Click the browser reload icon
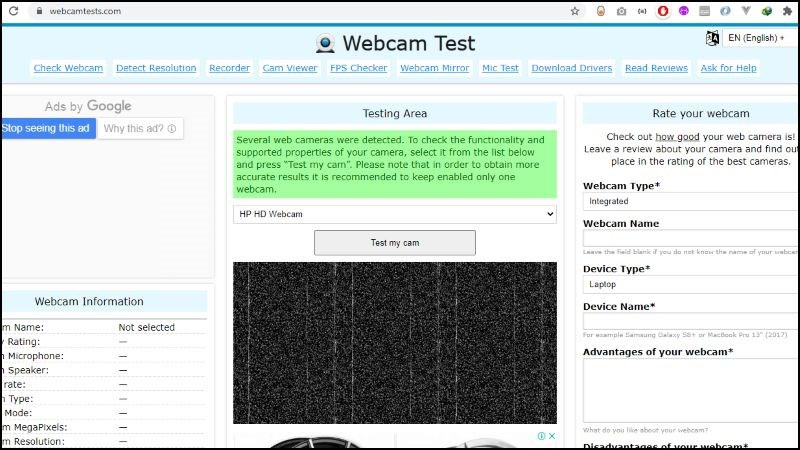 (13, 11)
